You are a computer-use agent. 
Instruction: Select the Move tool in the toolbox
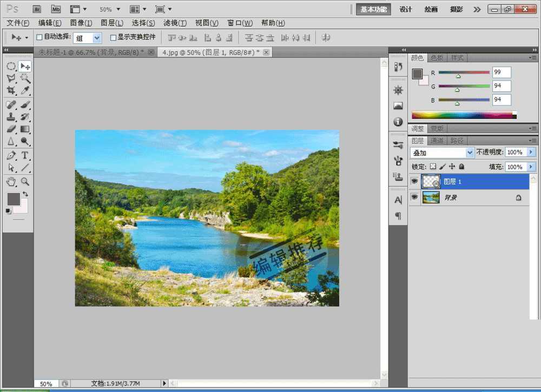(x=25, y=67)
